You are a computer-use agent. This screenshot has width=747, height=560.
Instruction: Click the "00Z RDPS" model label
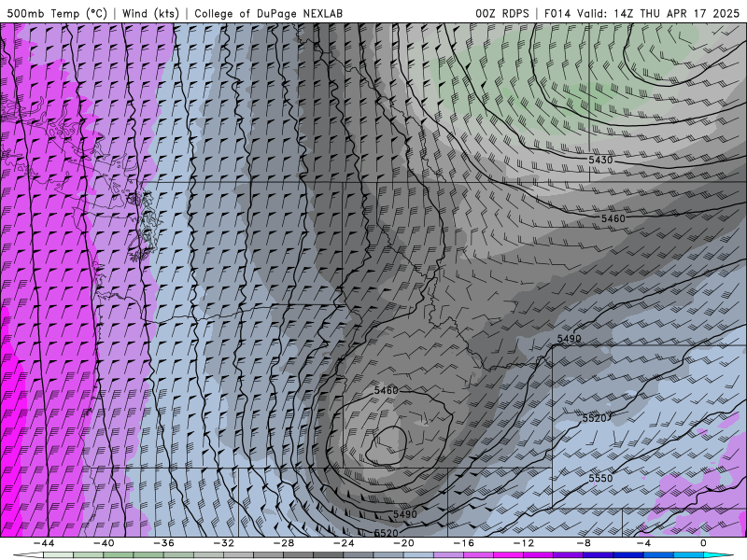click(x=502, y=13)
